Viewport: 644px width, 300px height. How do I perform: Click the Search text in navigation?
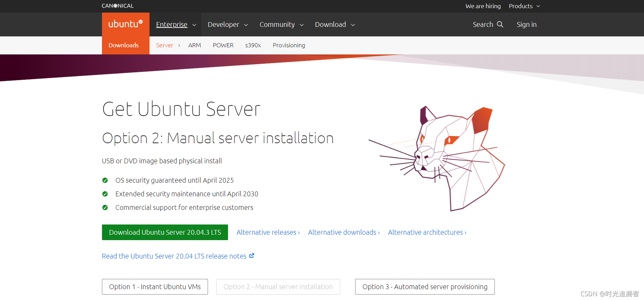coord(483,24)
